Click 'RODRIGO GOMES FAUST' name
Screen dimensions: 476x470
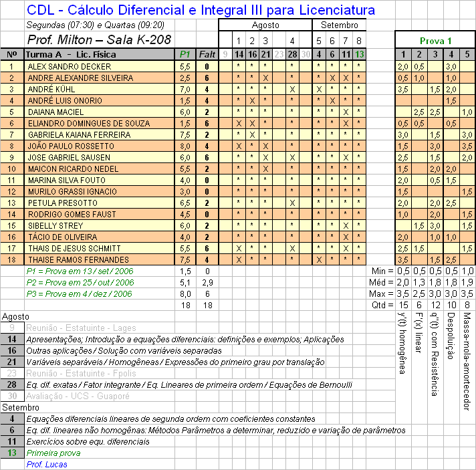pyautogui.click(x=72, y=215)
